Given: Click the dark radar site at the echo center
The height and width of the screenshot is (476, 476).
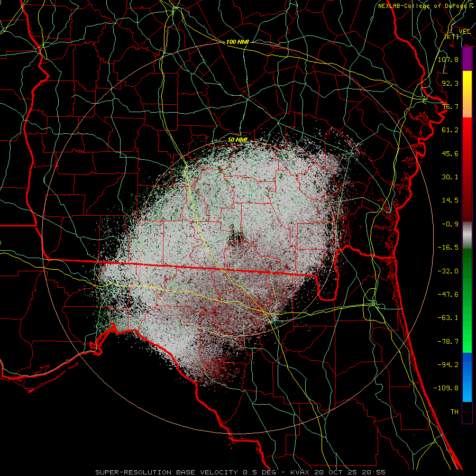Looking at the screenshot, I should (x=237, y=235).
